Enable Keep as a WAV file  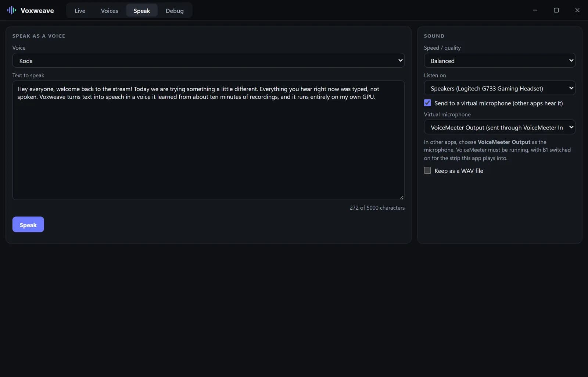click(427, 170)
